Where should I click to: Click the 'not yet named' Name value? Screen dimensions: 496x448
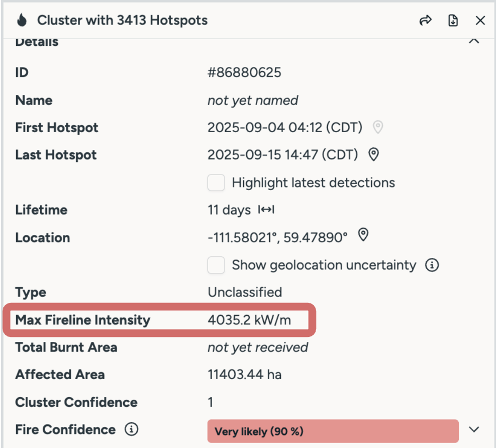coord(253,100)
